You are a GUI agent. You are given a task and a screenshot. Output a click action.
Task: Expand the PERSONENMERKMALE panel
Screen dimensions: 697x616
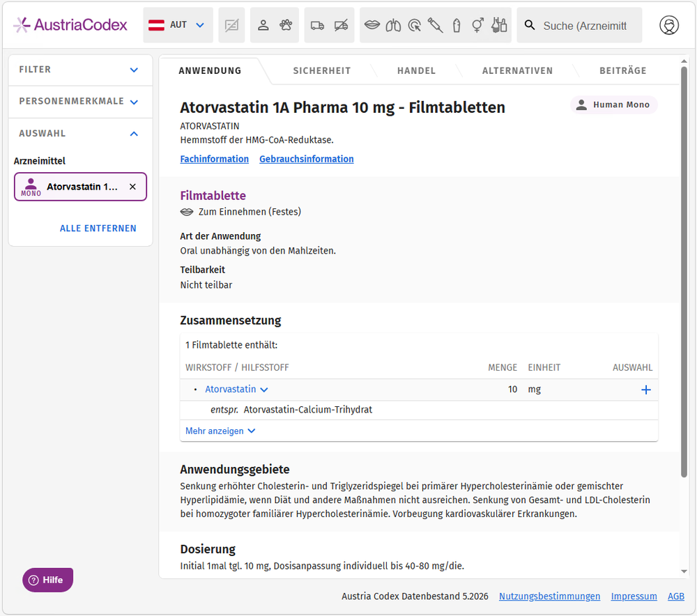point(80,102)
